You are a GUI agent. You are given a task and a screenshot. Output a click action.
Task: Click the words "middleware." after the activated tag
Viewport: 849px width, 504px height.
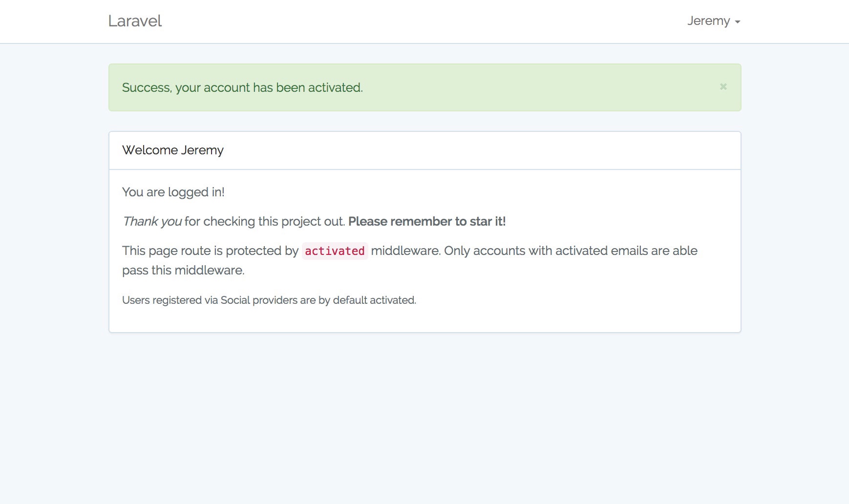coord(405,251)
